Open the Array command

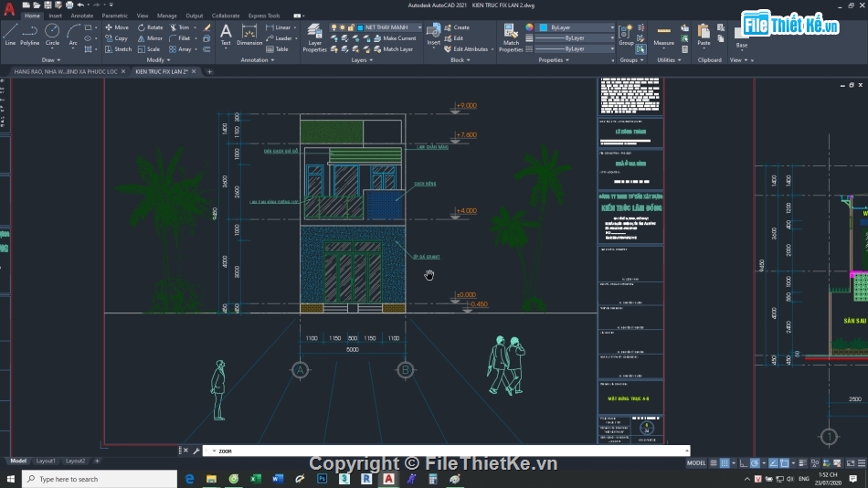point(181,49)
